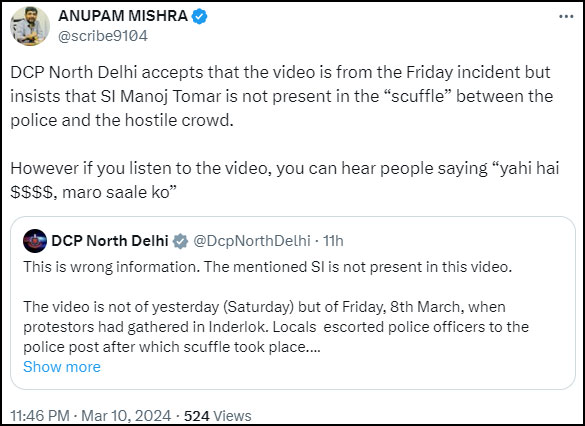Screen dimensions: 585x426
Task: Click the DCP North Delhi round avatar
Action: 35,241
